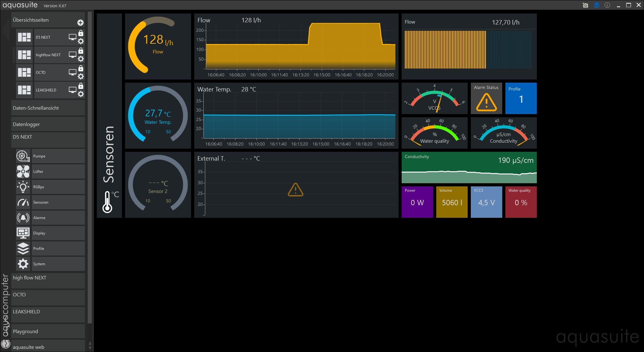Click the System gear icon

[x=23, y=264]
